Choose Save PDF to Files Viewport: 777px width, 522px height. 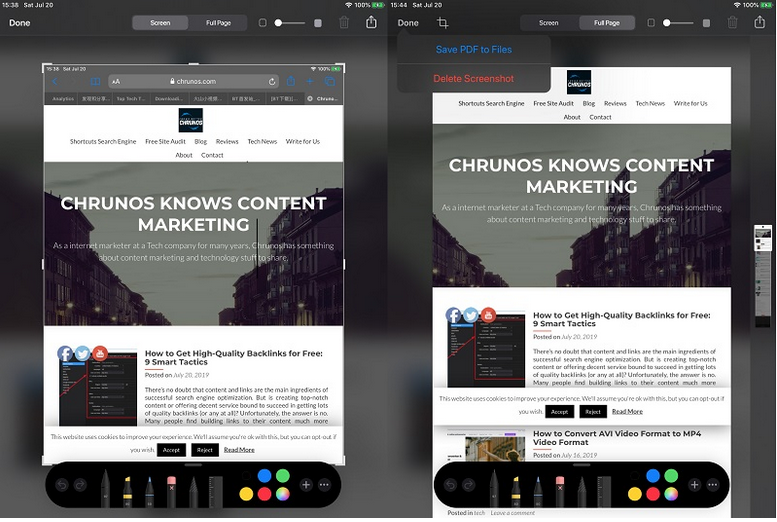point(474,50)
